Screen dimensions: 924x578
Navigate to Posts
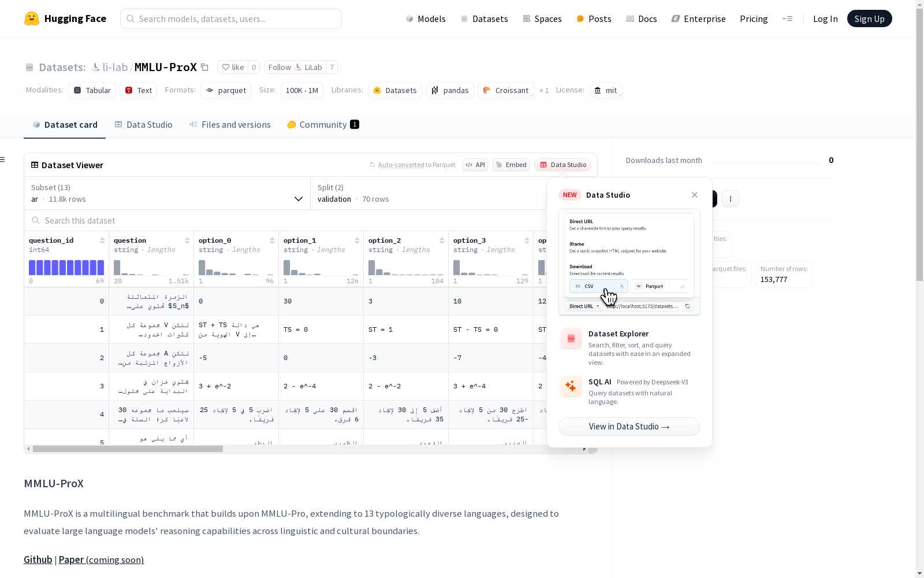click(x=594, y=18)
